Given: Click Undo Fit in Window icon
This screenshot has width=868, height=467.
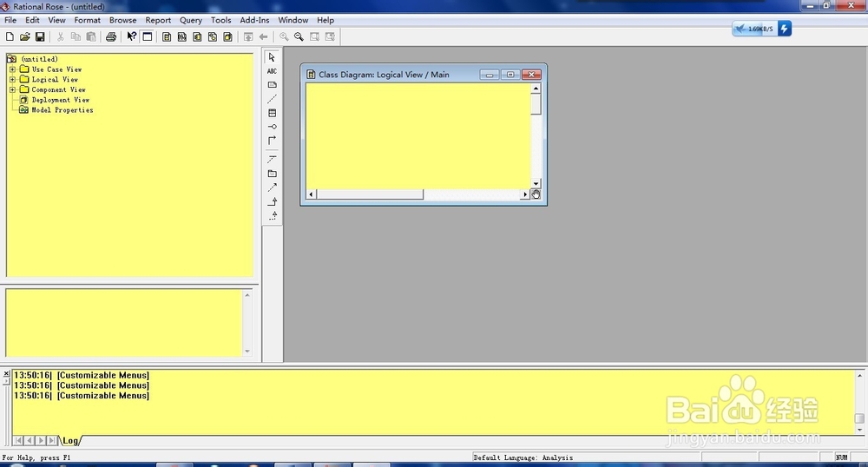Looking at the screenshot, I should point(330,36).
